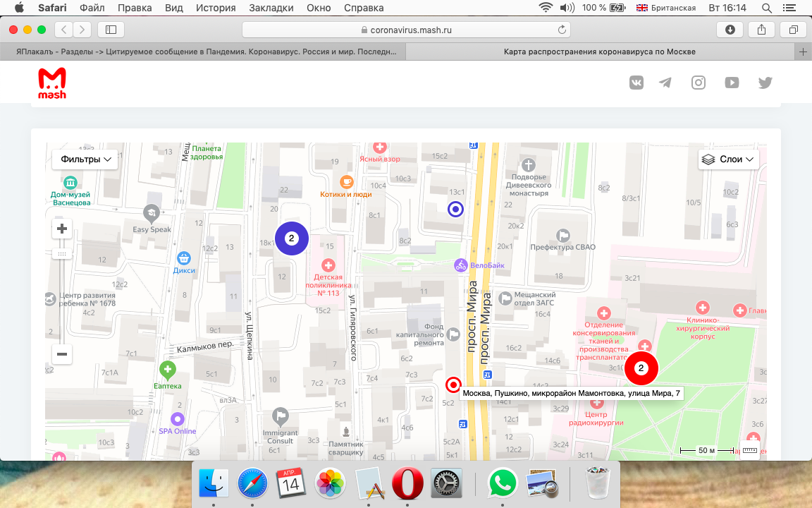
Task: Open the map ruler measurement tool
Action: pyautogui.click(x=750, y=450)
